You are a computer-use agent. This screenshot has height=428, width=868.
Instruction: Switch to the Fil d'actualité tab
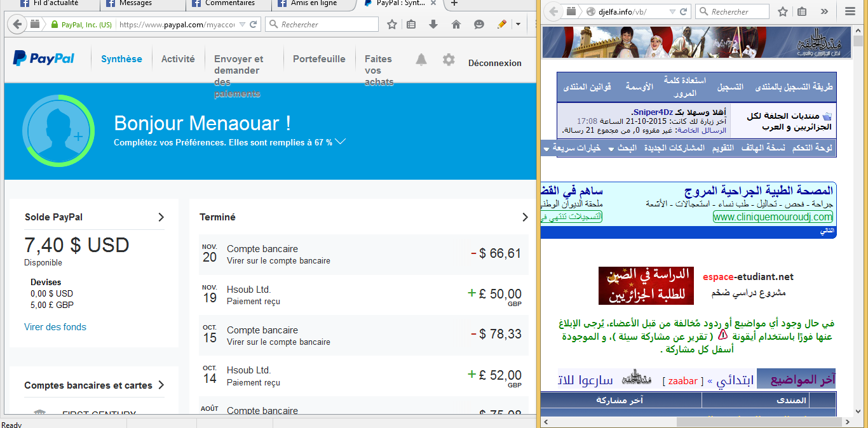coord(50,3)
